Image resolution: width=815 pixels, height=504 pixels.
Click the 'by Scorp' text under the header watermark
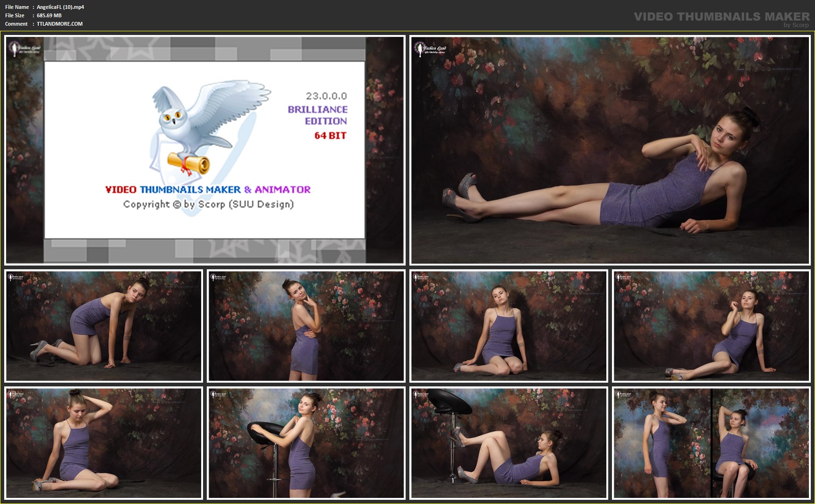pos(796,25)
